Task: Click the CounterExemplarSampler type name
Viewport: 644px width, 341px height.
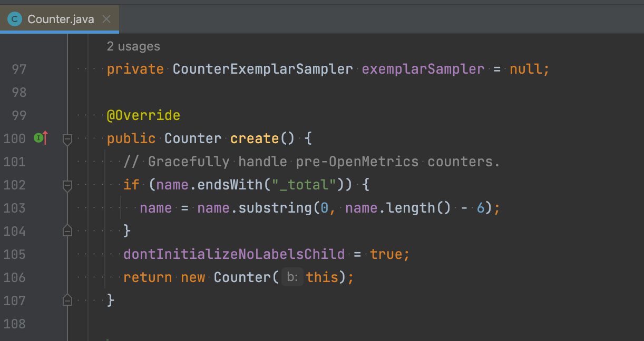Action: 263,69
